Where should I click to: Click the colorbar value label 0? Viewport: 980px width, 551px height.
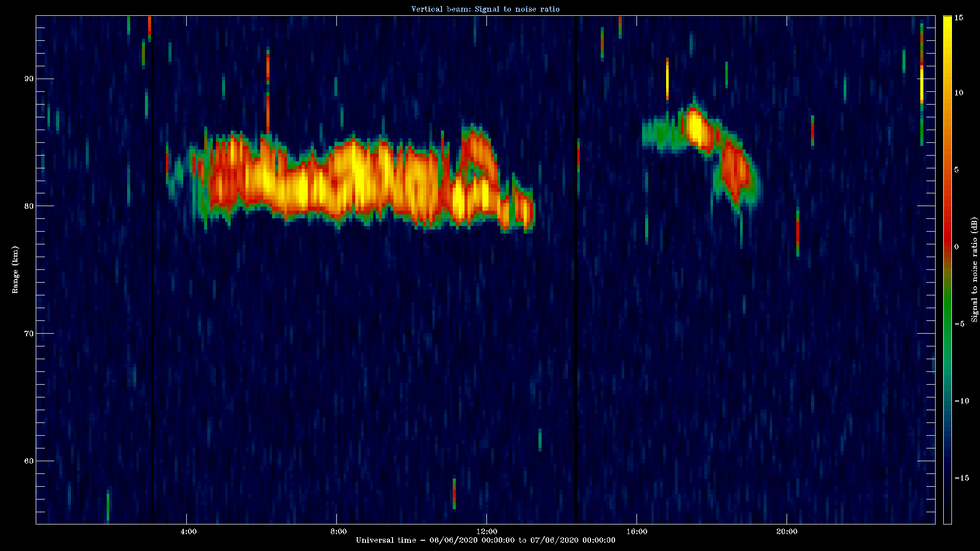point(957,247)
